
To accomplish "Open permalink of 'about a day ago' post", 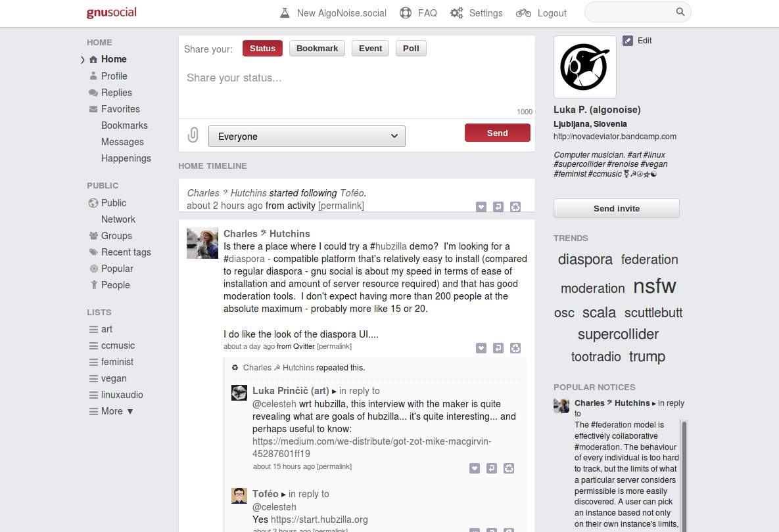I will [x=334, y=346].
